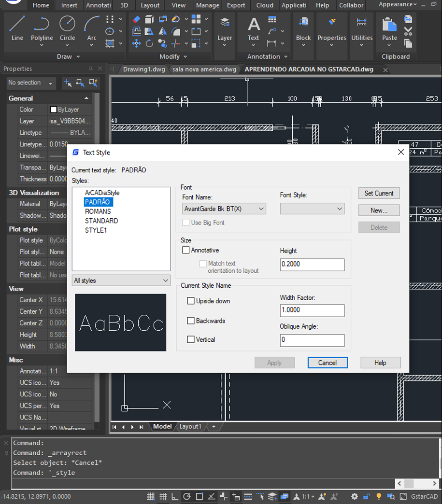Check the Annotative checkbox
Screen dimensions: 442x504
pos(186,250)
